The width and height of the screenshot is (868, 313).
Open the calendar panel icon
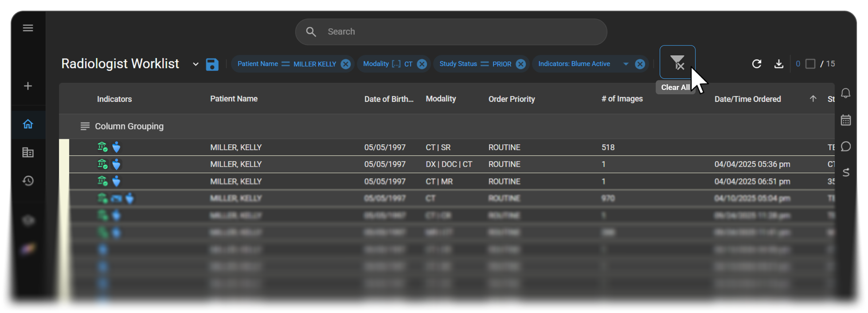(x=846, y=120)
